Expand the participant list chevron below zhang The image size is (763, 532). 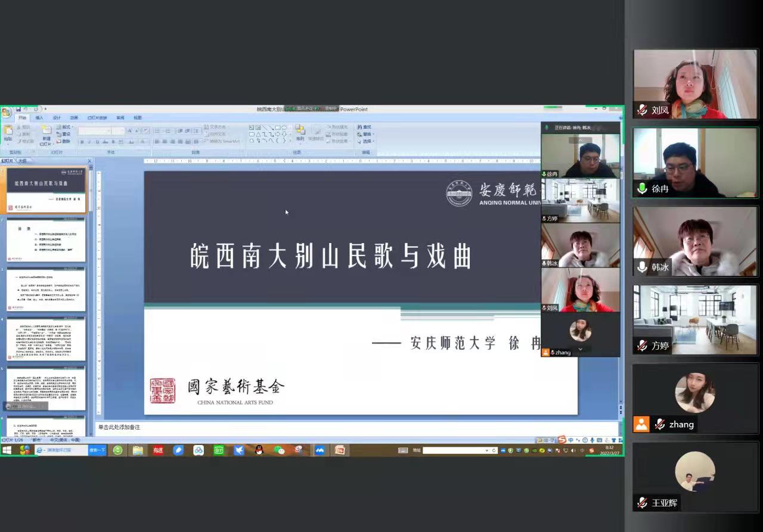[580, 349]
